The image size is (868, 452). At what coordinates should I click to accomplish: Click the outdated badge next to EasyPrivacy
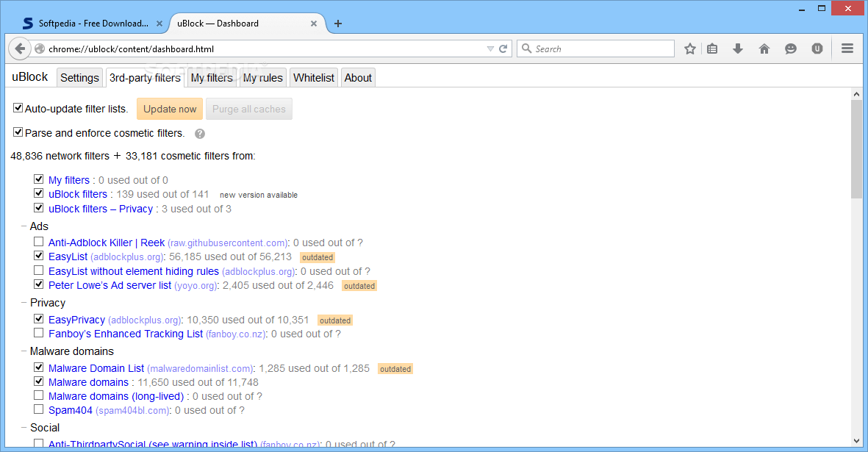pyautogui.click(x=335, y=320)
